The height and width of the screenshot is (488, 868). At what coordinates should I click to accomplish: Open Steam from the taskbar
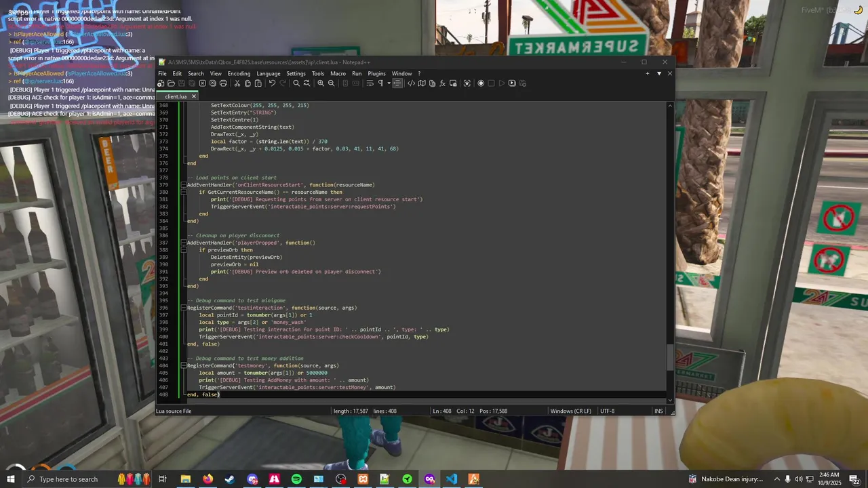coord(230,479)
